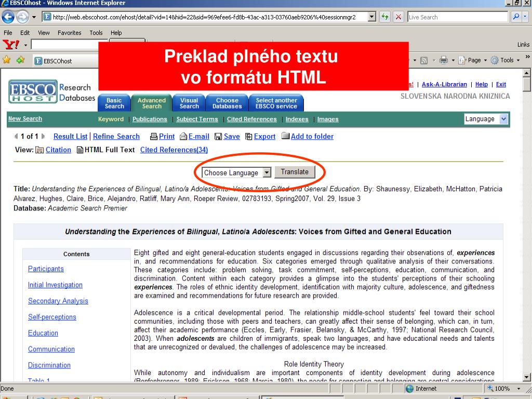532x399 pixels.
Task: Switch to the Basic Search tab
Action: [x=114, y=103]
